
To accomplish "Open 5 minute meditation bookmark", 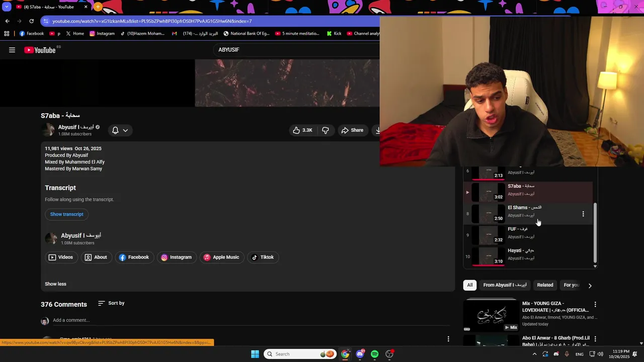I will pos(297,34).
